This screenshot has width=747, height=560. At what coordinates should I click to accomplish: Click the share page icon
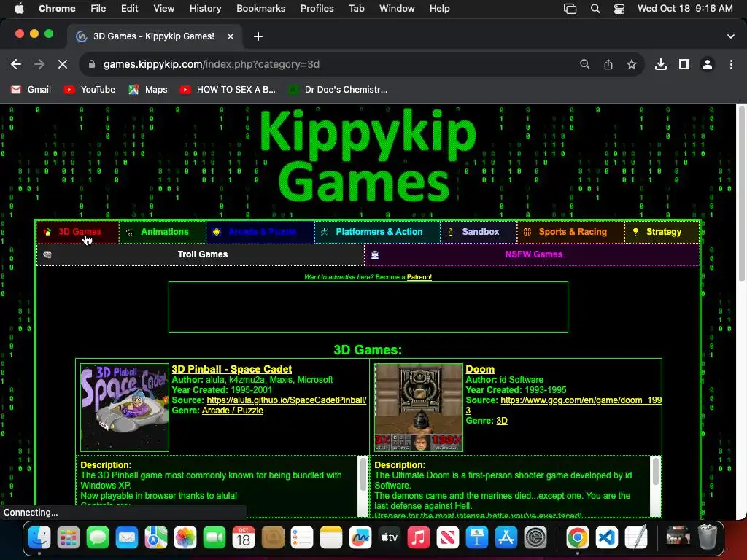click(x=608, y=64)
